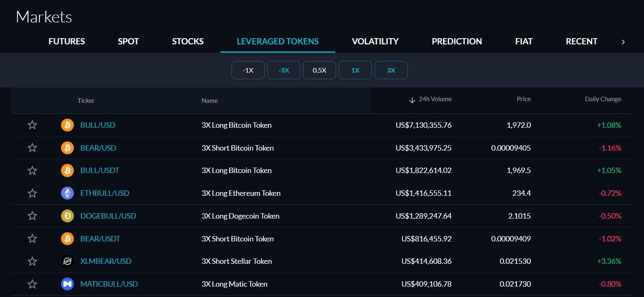Screen dimensions: 644x297
Task: Click volume US$3,433,975.25
Action: click(424, 148)
